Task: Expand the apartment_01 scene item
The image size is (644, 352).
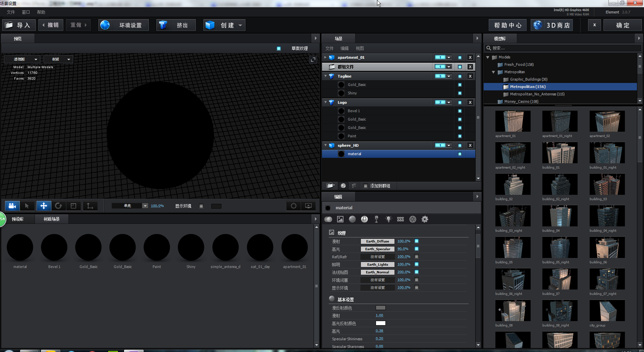Action: [x=325, y=57]
